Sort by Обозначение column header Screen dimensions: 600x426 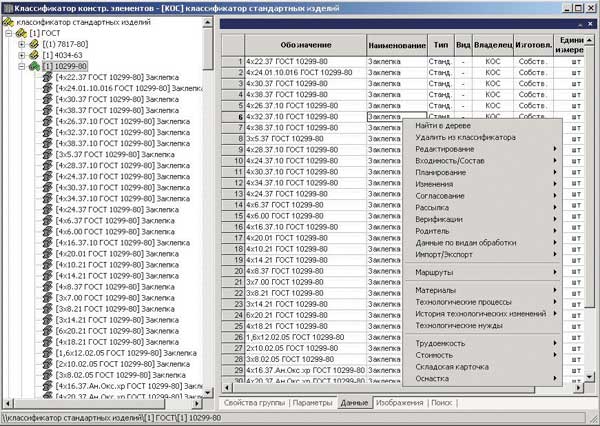(x=306, y=45)
